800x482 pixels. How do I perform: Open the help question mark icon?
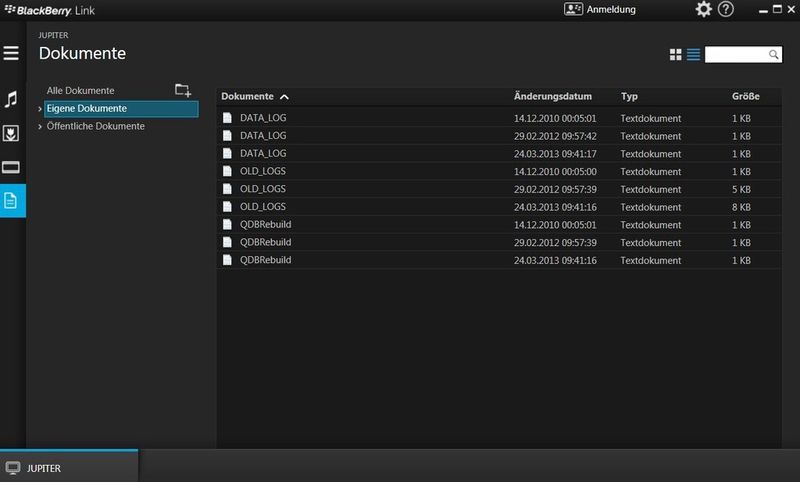tap(726, 9)
